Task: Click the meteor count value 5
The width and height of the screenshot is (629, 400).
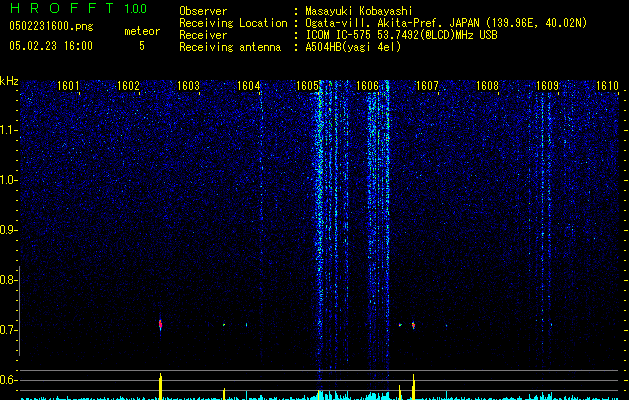Action: point(142,46)
